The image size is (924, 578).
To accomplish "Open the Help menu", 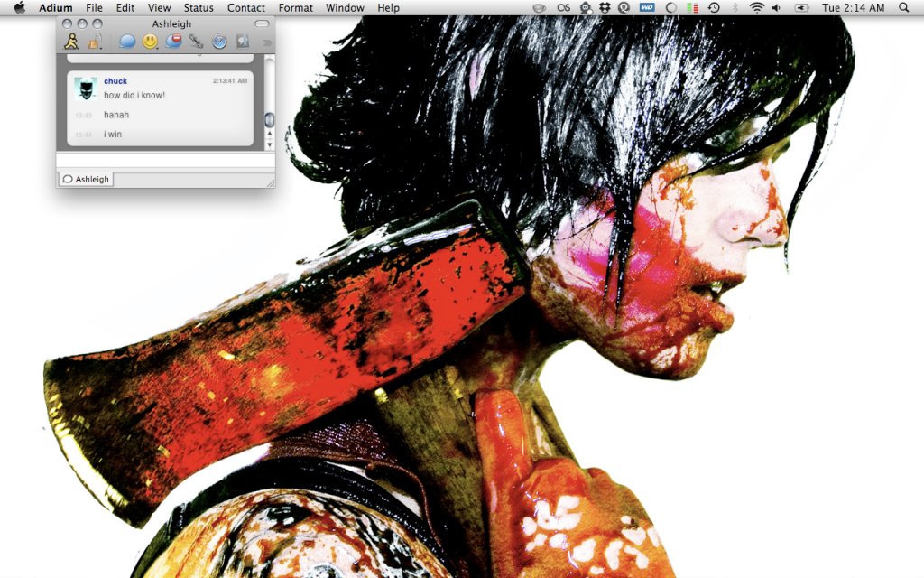I will pyautogui.click(x=388, y=7).
